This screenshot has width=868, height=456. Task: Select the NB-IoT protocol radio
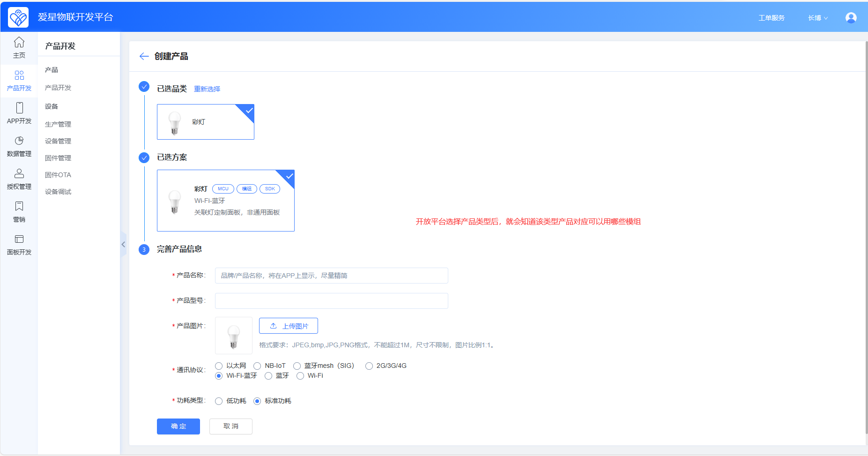pyautogui.click(x=257, y=366)
